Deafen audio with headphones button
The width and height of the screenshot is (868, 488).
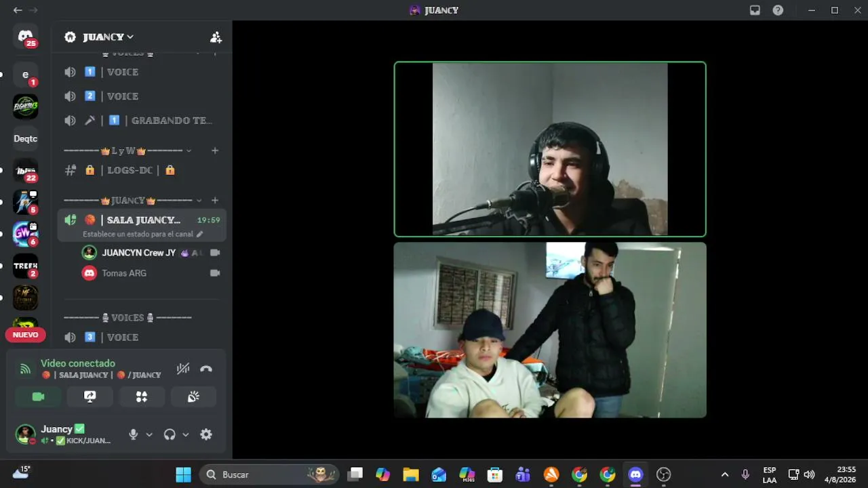coord(170,434)
